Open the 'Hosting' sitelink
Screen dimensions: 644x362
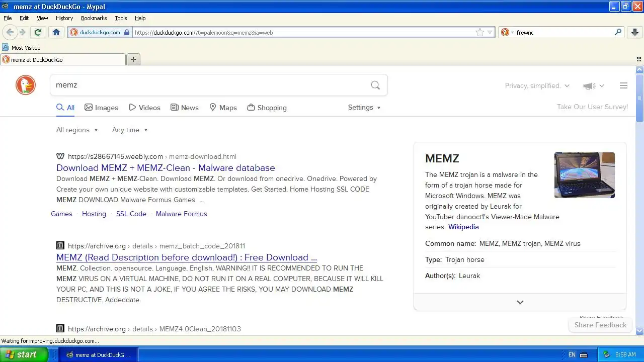[94, 214]
